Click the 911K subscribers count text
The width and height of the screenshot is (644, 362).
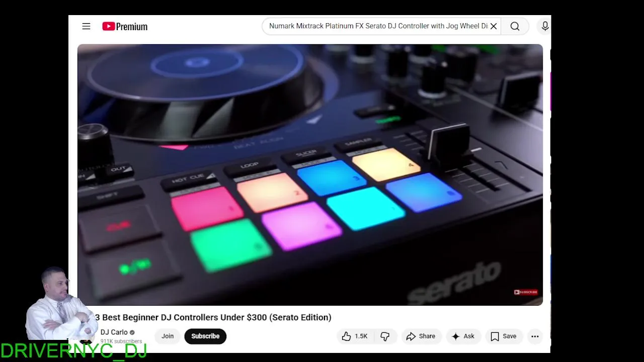click(121, 341)
